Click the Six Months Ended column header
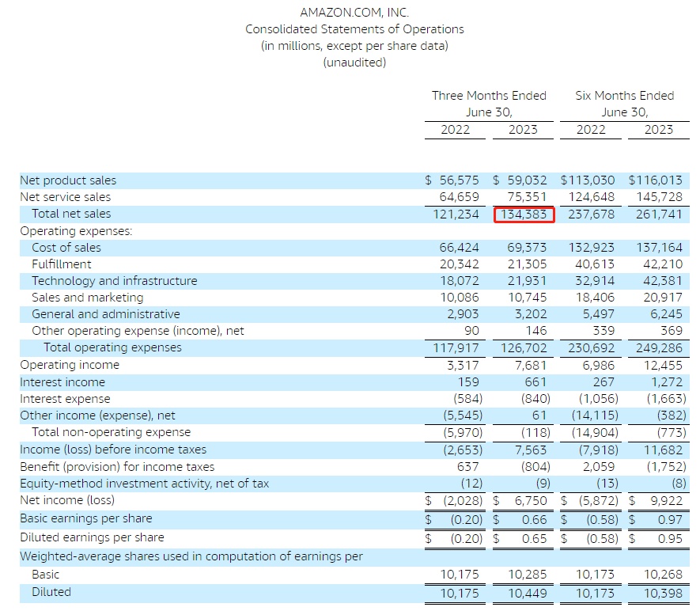The height and width of the screenshot is (611, 700). pos(625,96)
